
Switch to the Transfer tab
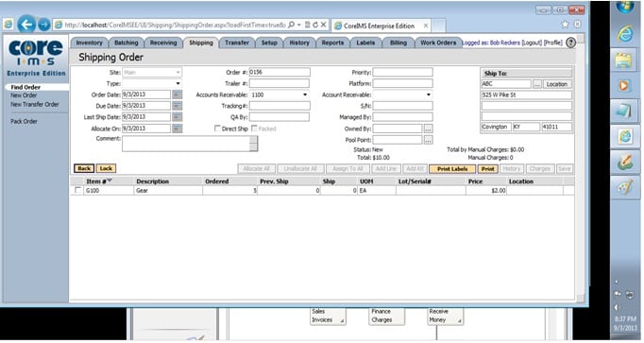pyautogui.click(x=237, y=43)
